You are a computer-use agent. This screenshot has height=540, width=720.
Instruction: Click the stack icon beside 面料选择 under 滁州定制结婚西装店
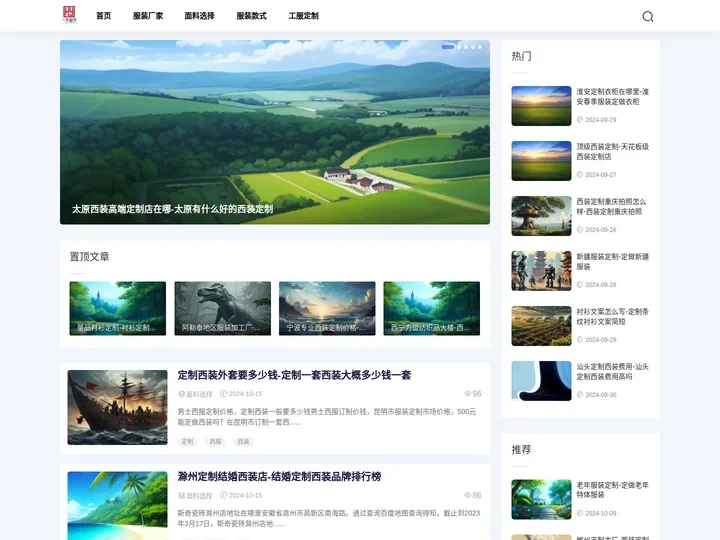[181, 496]
